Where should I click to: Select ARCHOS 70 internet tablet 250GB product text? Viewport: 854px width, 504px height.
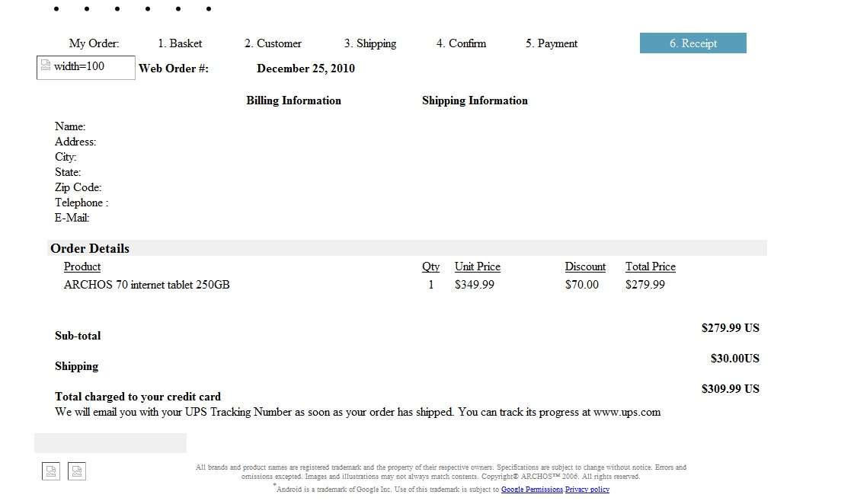coord(146,285)
